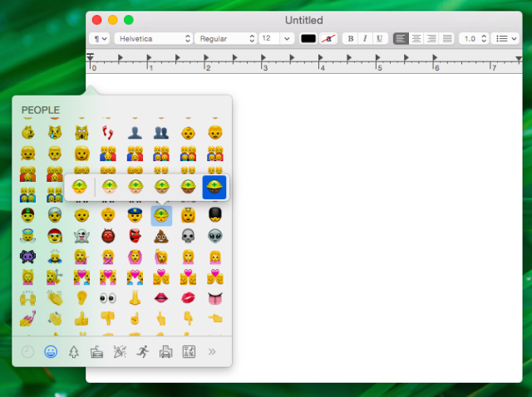Switch to Objects & Symbols category
532x397 pixels.
(189, 352)
